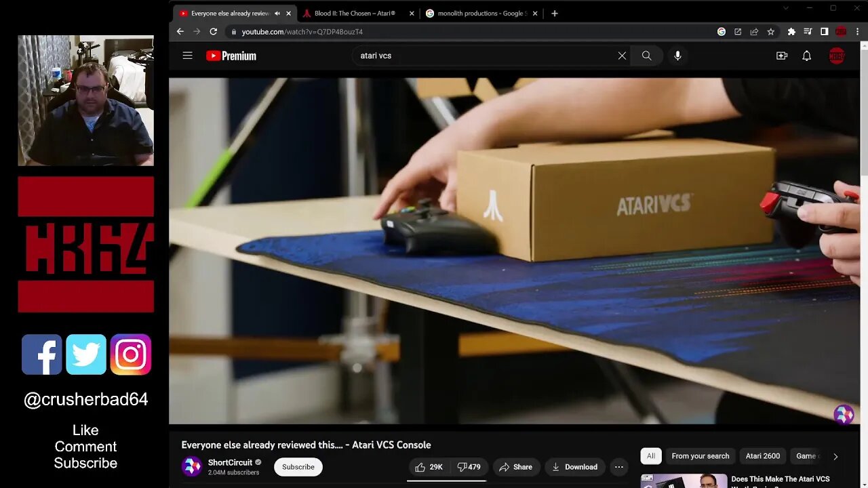Click the video title text
The height and width of the screenshot is (488, 868).
tap(306, 445)
